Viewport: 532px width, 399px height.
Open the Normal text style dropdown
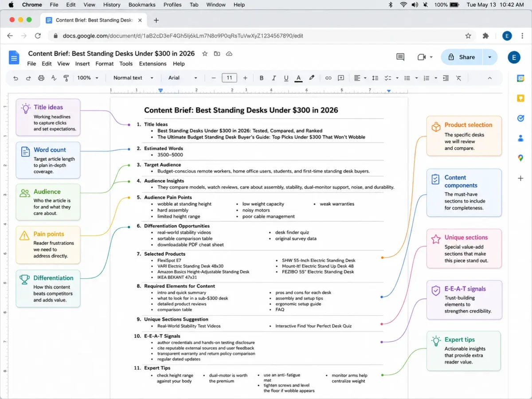coord(133,78)
